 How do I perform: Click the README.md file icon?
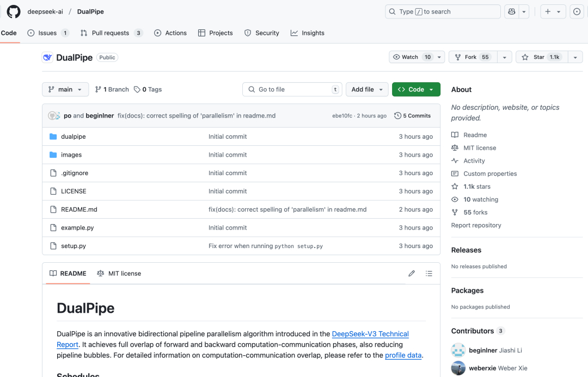(53, 209)
